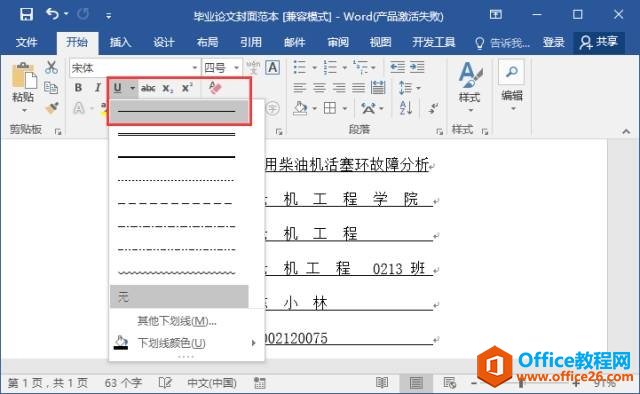Open the 开发工具 tab
640x394 pixels.
click(433, 42)
